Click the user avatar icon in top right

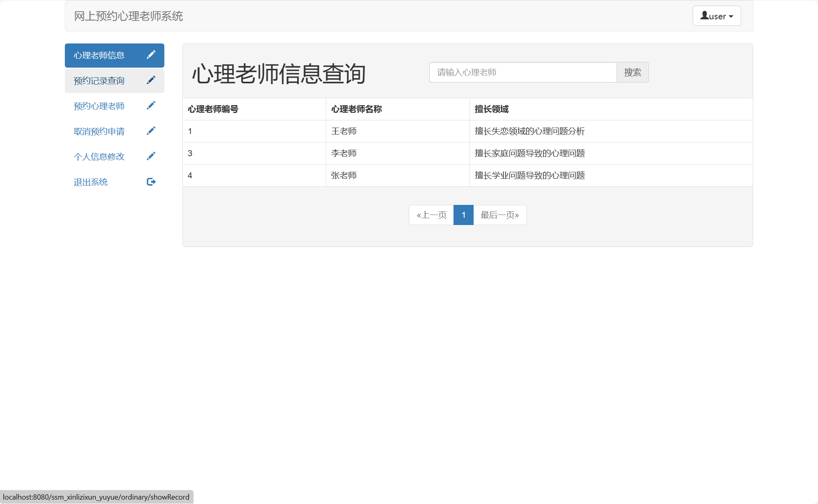click(705, 14)
